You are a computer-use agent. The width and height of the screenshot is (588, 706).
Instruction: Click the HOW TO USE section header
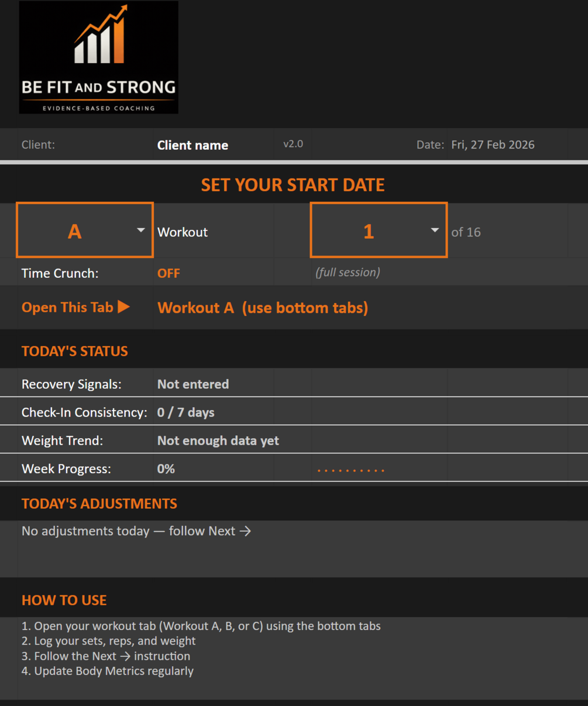pos(64,600)
